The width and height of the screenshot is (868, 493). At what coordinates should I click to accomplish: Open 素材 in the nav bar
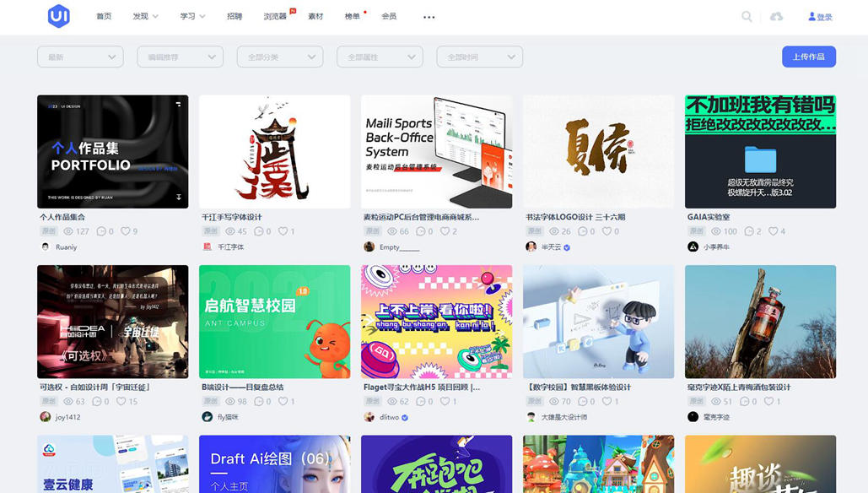pyautogui.click(x=315, y=17)
